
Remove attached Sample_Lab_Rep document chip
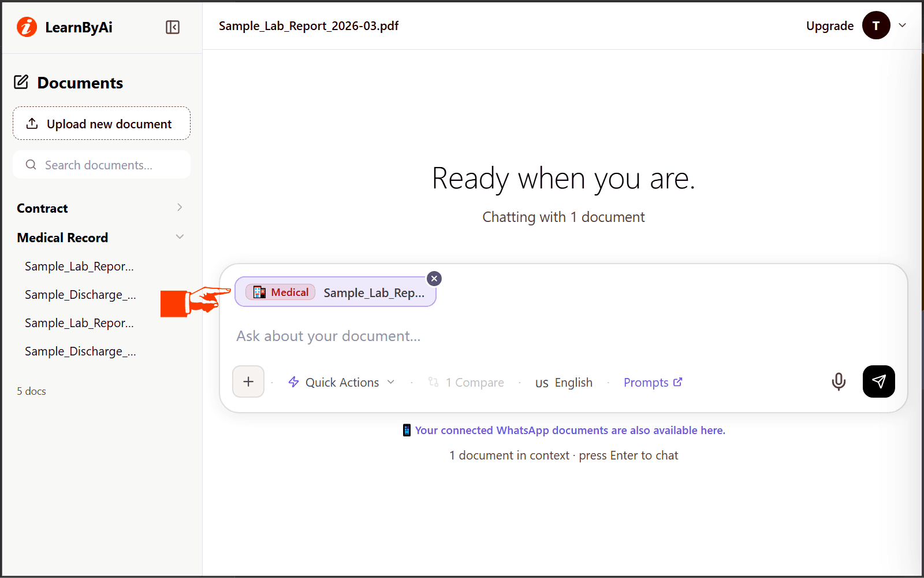[434, 279]
